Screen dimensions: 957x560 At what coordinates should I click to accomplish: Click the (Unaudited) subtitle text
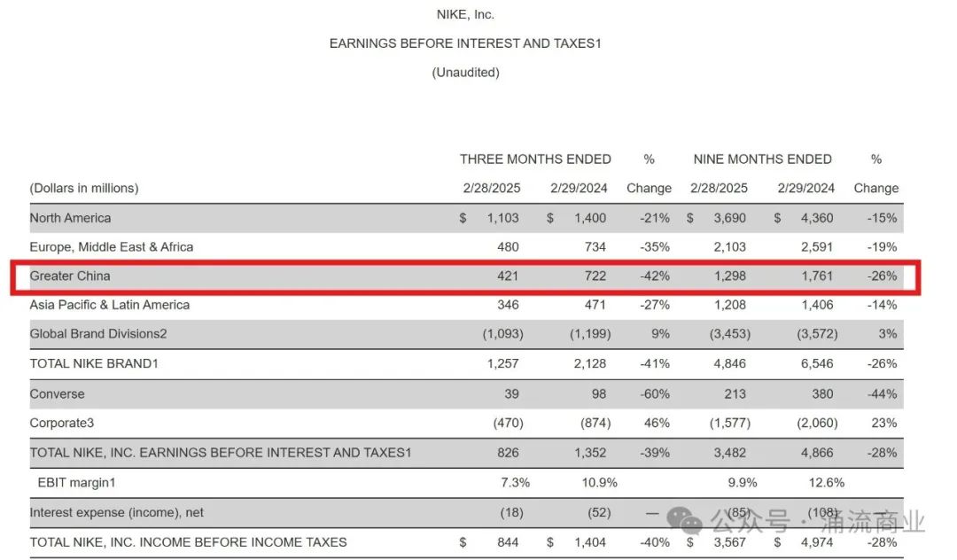coord(465,73)
